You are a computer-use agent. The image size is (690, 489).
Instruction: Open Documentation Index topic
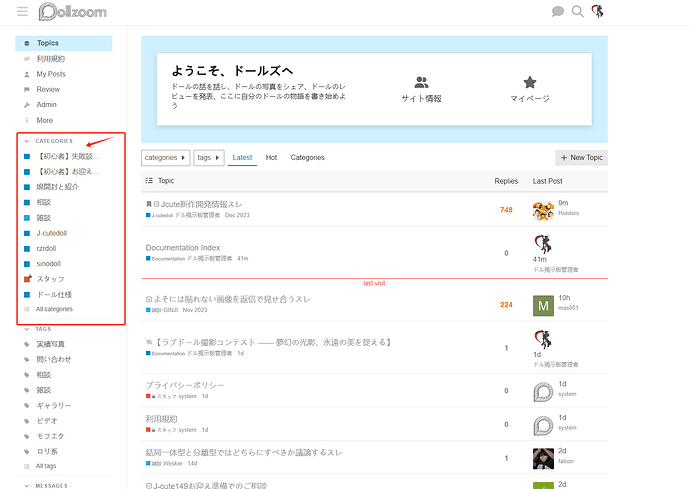click(x=183, y=248)
